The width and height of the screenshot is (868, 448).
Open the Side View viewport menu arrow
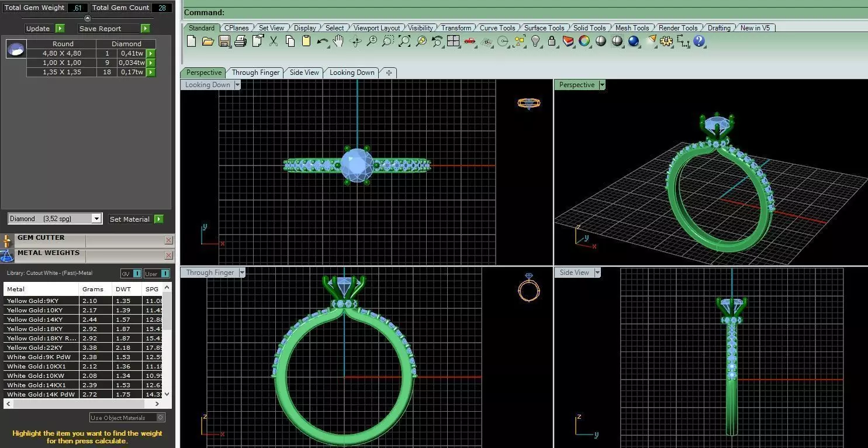(x=597, y=273)
